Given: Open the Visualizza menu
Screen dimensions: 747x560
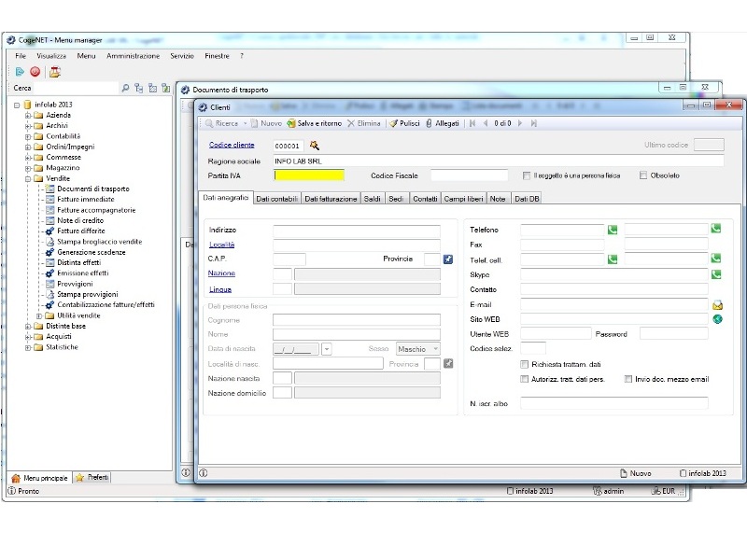Looking at the screenshot, I should coord(51,56).
